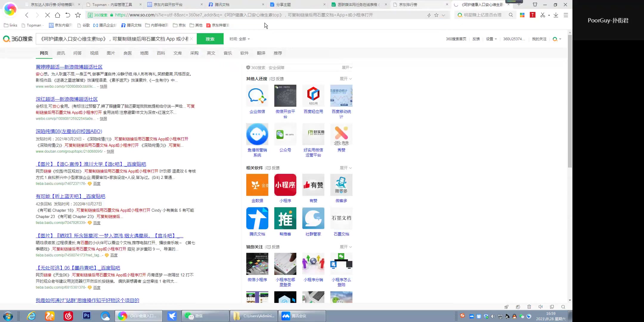Switch to the 腾讯文档 browser tab
Screen dimensions: 644x322
click(222, 4)
